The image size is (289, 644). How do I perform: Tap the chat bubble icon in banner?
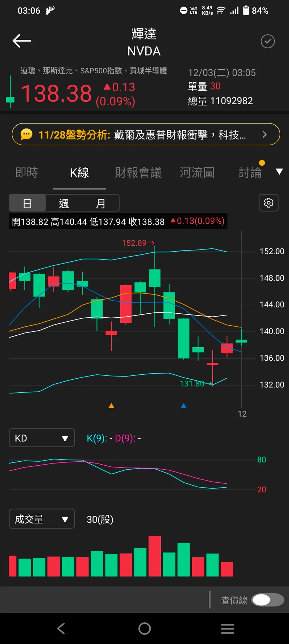click(26, 135)
